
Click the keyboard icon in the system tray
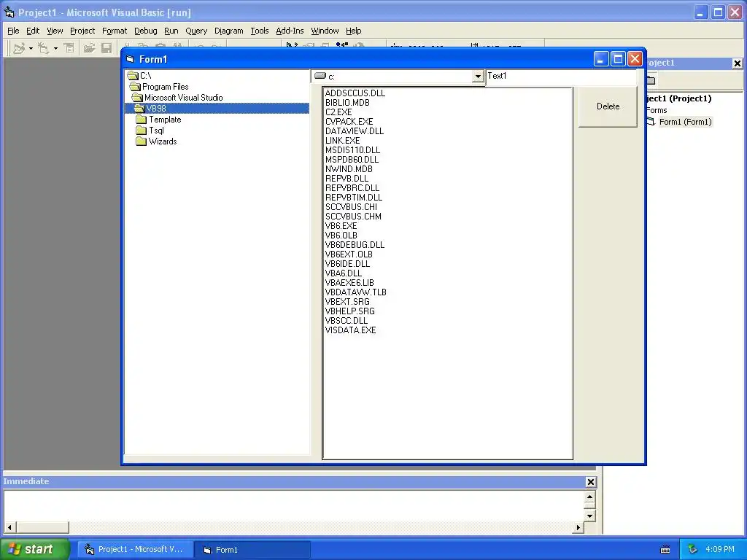click(x=665, y=550)
